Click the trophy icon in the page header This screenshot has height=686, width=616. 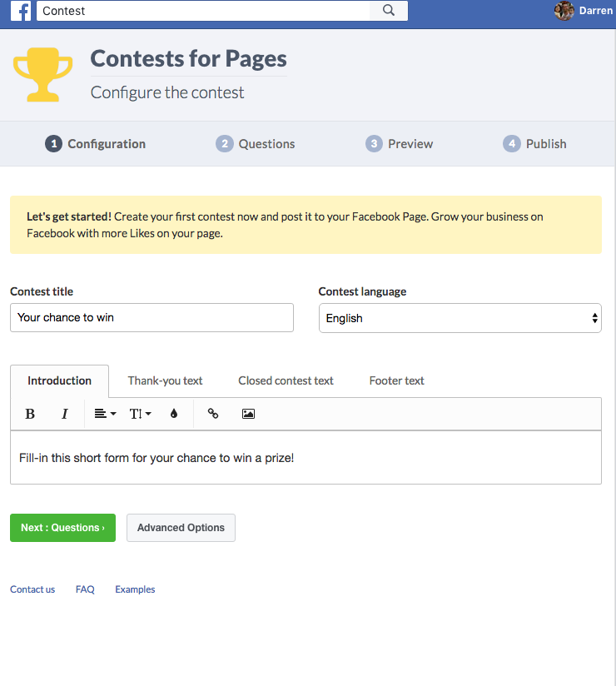[41, 74]
